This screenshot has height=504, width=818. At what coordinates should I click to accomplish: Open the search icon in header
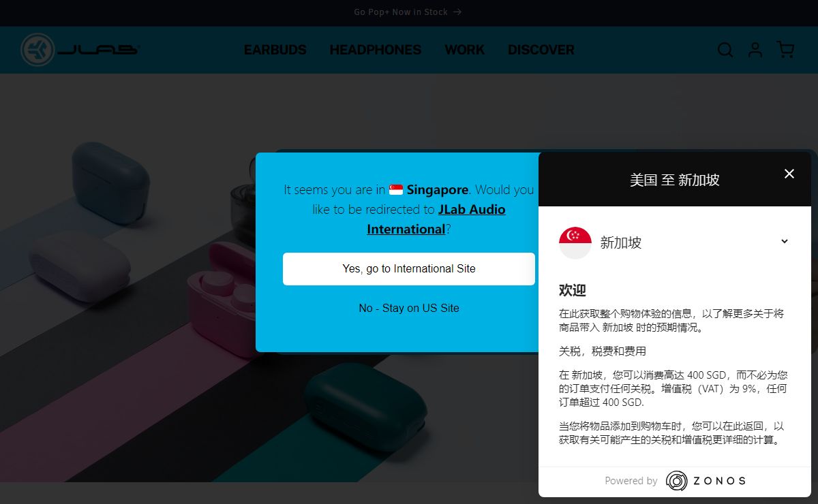click(x=725, y=50)
